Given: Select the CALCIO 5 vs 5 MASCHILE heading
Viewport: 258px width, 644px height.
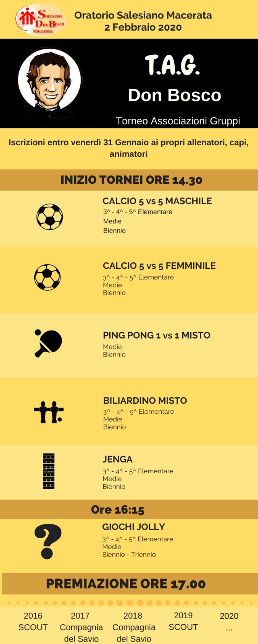Looking at the screenshot, I should 157,201.
